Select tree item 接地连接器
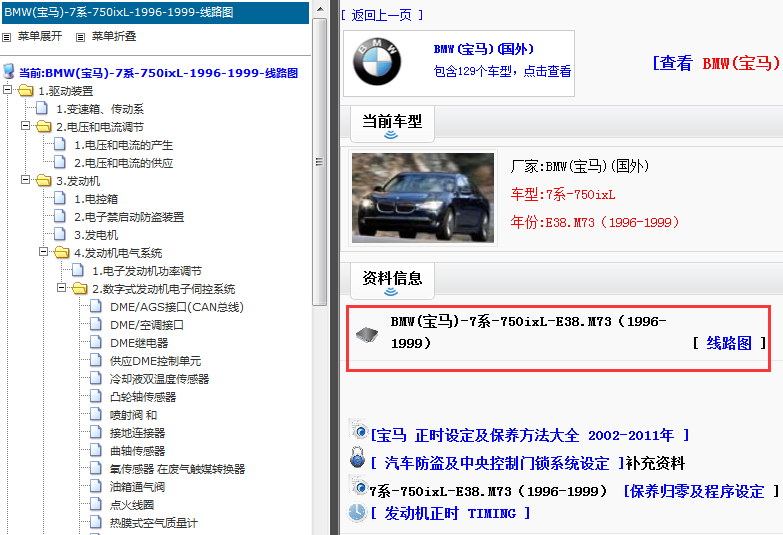This screenshot has height=535, width=783. click(137, 433)
